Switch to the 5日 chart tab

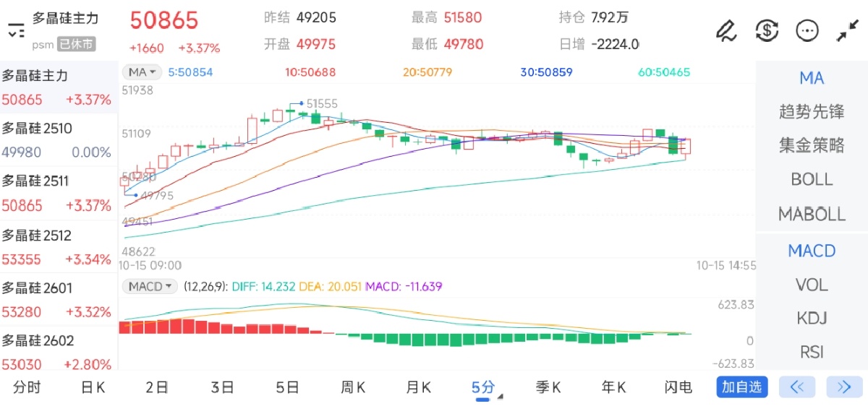pyautogui.click(x=287, y=387)
